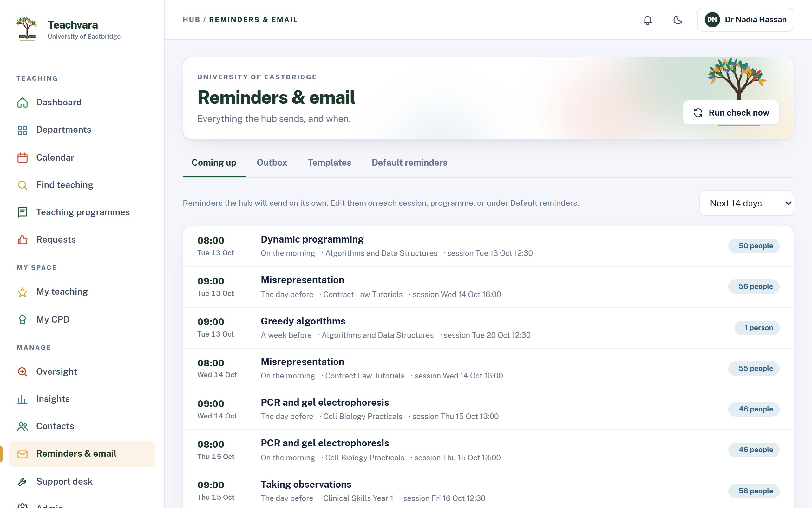Click the Oversight zoom icon

click(23, 371)
